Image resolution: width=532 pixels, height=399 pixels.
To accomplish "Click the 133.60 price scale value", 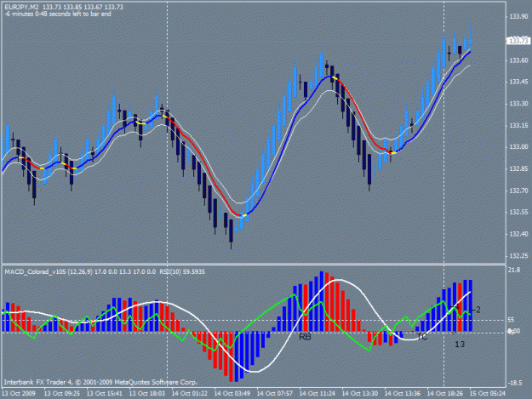I will click(518, 60).
